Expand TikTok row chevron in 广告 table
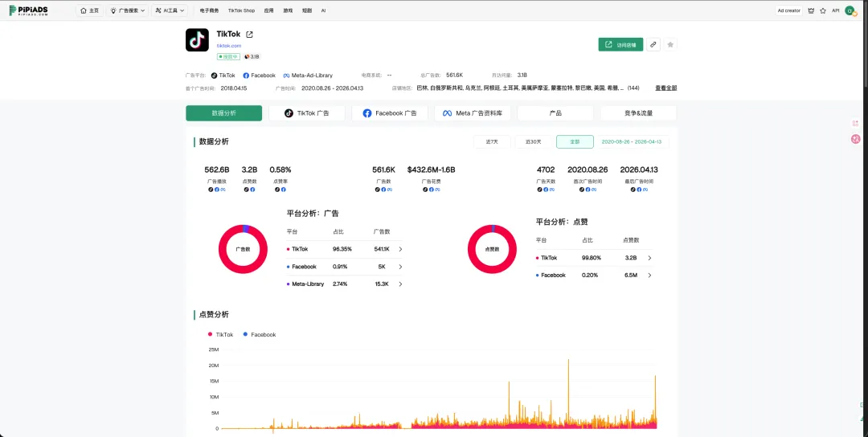The height and width of the screenshot is (437, 868). pos(400,250)
